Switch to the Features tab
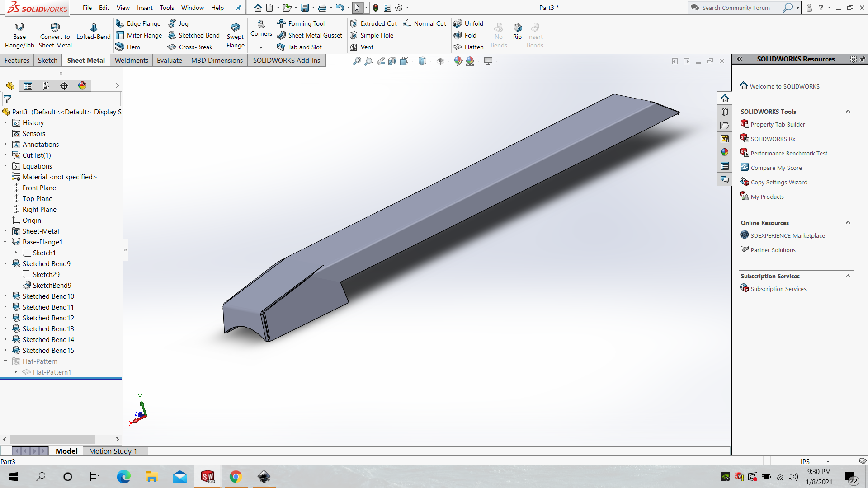Viewport: 868px width, 488px height. [x=17, y=61]
